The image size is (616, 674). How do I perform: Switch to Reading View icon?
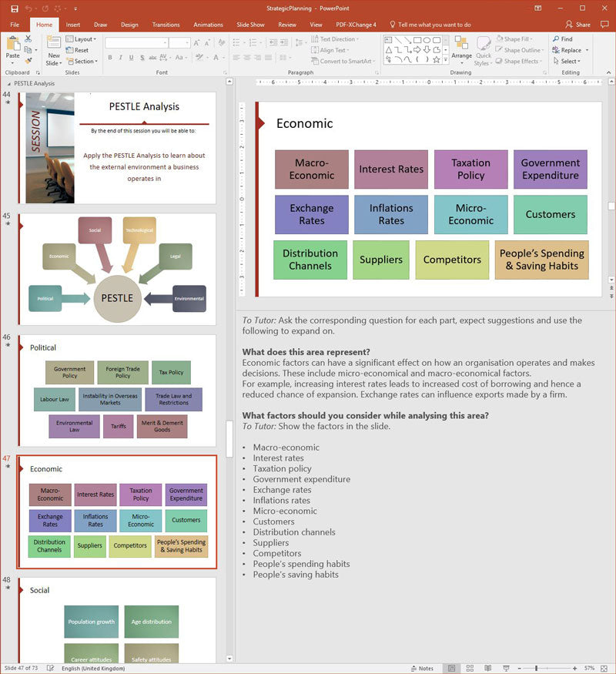[488, 669]
